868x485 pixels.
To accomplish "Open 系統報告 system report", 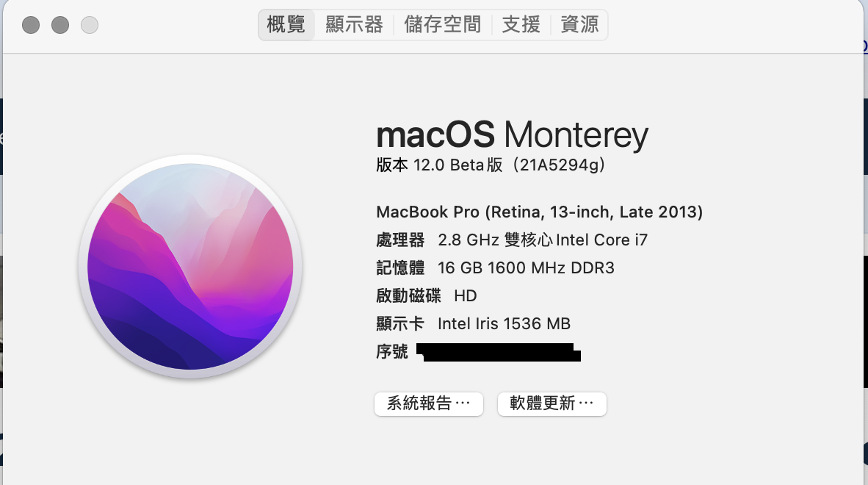I will point(429,403).
